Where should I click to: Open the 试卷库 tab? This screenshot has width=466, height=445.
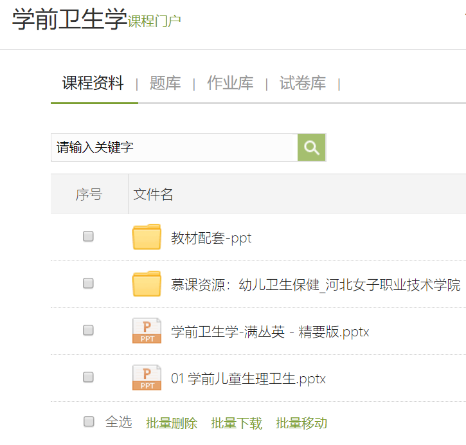pyautogui.click(x=303, y=83)
